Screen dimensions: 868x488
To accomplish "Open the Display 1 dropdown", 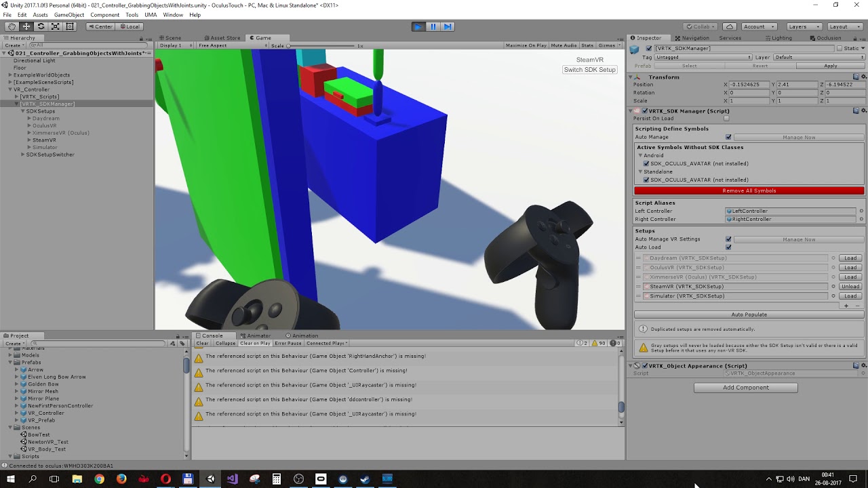I will coord(176,45).
